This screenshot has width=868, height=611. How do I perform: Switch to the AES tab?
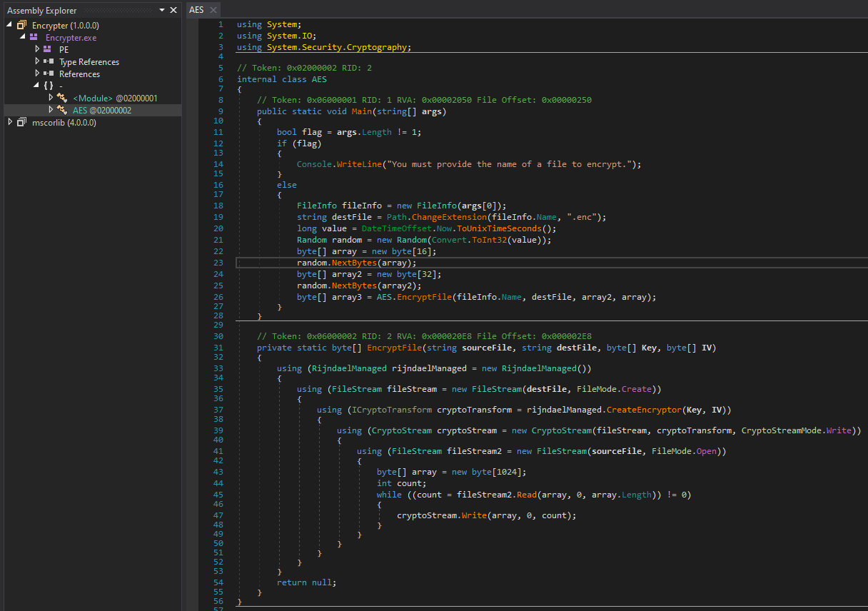(196, 10)
